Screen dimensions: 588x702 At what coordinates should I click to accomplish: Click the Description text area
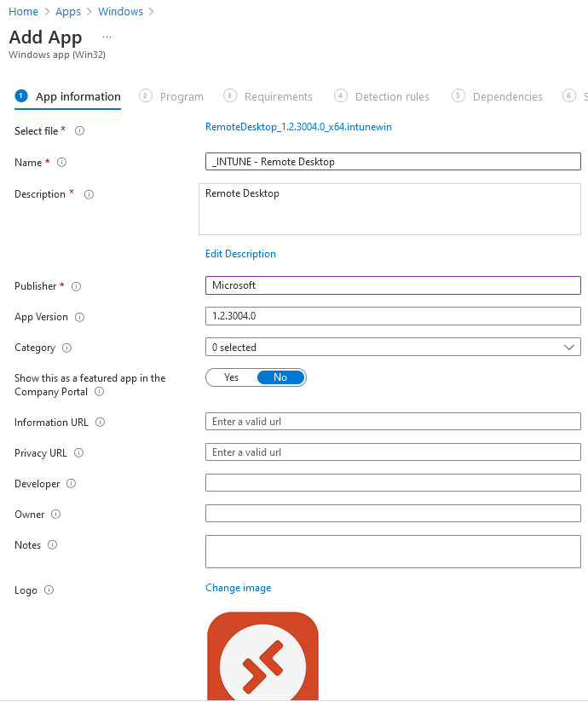(x=390, y=209)
